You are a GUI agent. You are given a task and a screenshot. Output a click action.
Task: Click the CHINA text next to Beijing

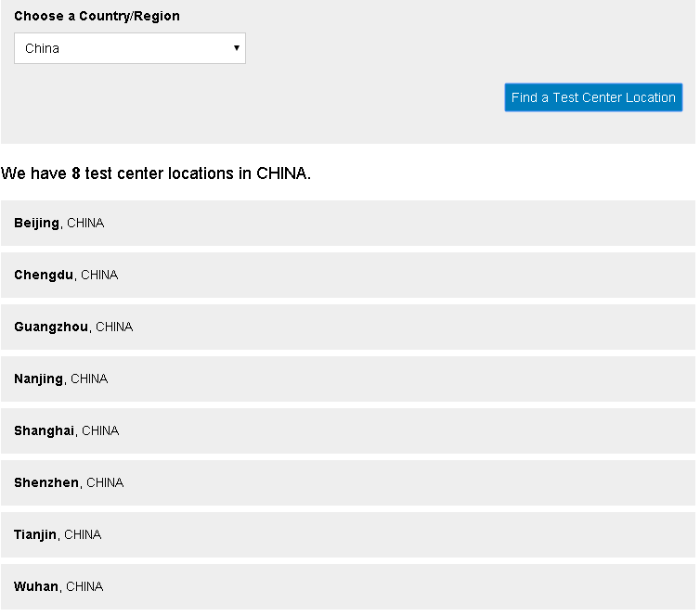click(x=85, y=223)
